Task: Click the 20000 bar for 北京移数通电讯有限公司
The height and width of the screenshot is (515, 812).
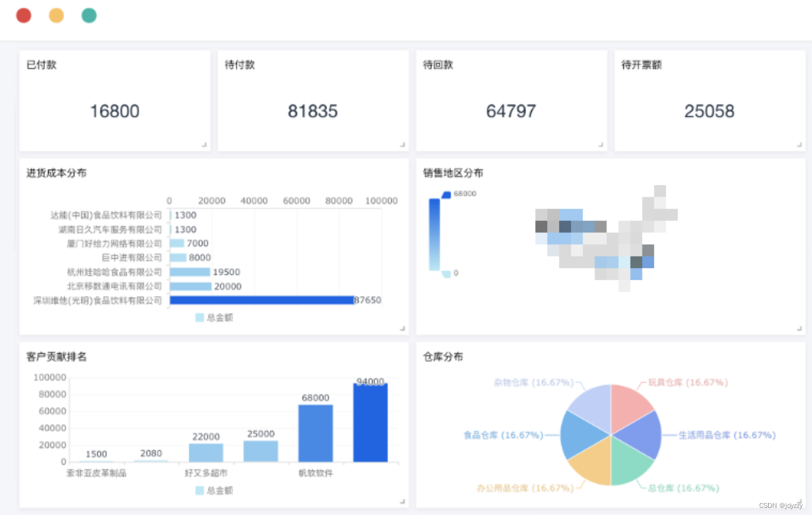Action: coord(191,286)
